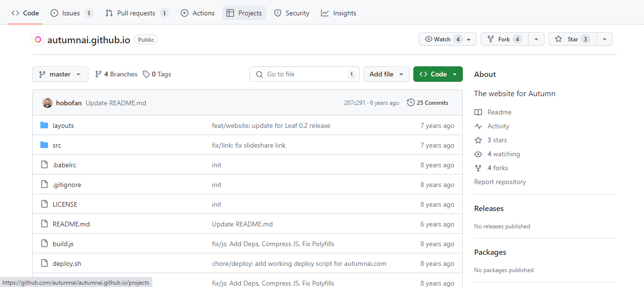
Task: Open the Security tab
Action: tap(292, 13)
